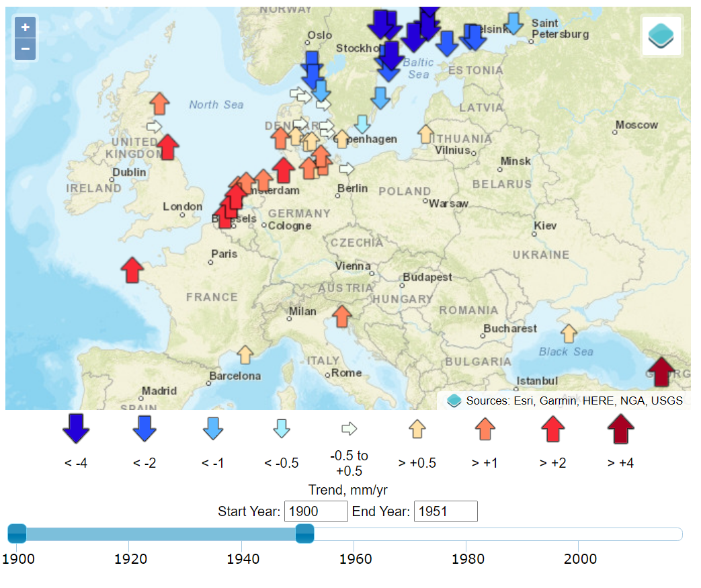Select the red arrow off western France

[132, 269]
